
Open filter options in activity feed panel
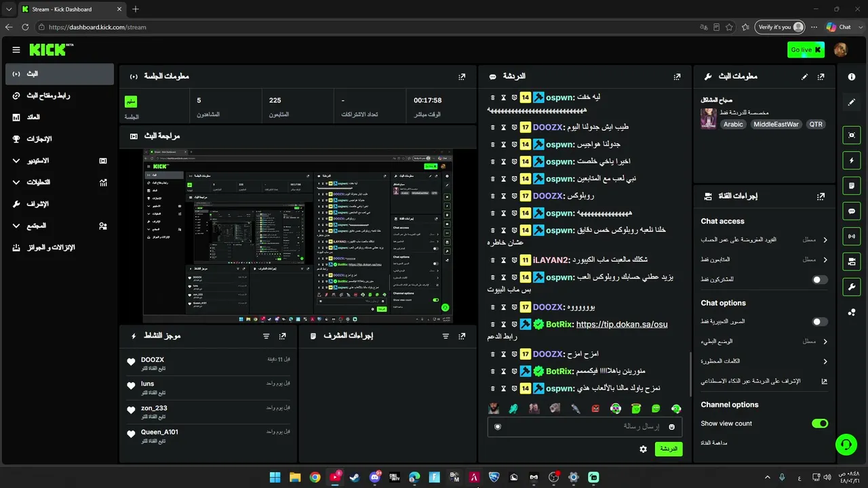coord(267,336)
